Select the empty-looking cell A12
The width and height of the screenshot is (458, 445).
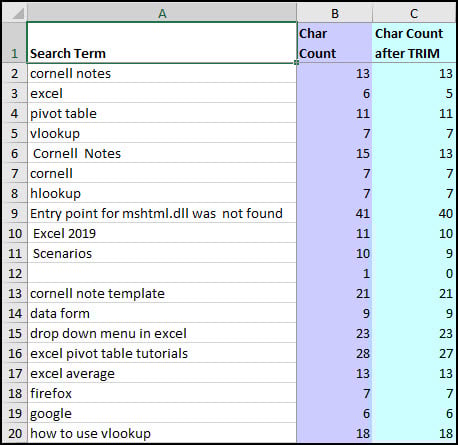pyautogui.click(x=162, y=273)
